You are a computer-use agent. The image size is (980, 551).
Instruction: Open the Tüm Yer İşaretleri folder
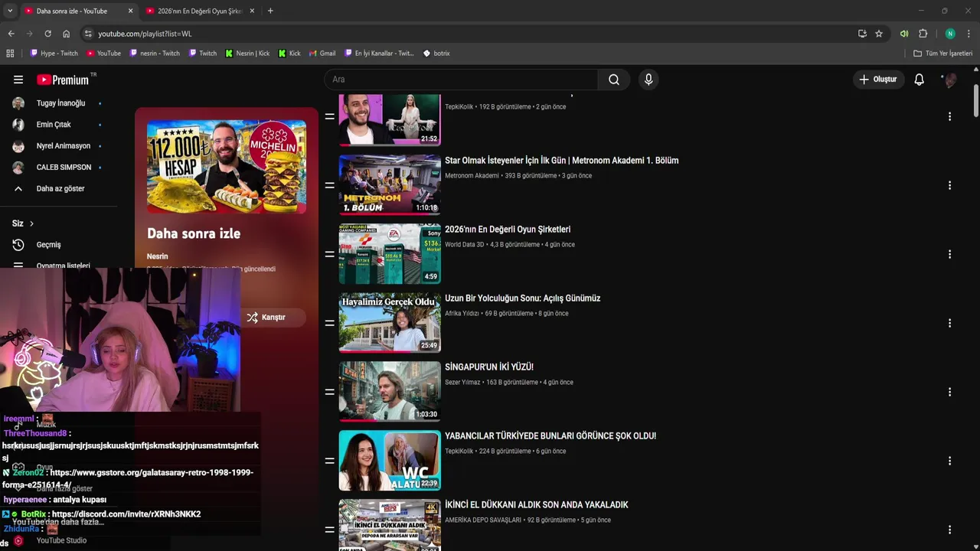pos(943,54)
